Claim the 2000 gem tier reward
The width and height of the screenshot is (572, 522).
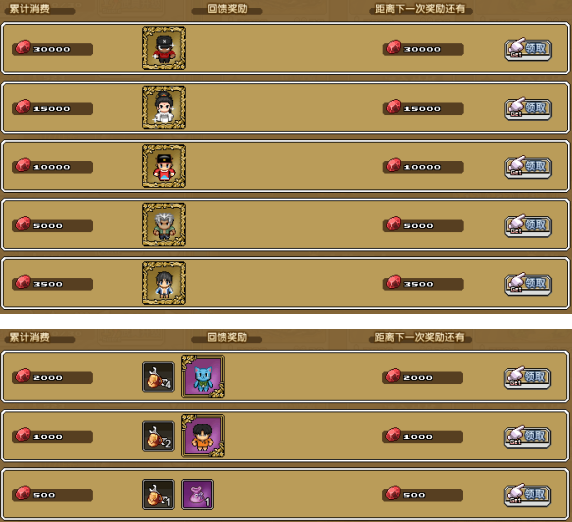527,378
